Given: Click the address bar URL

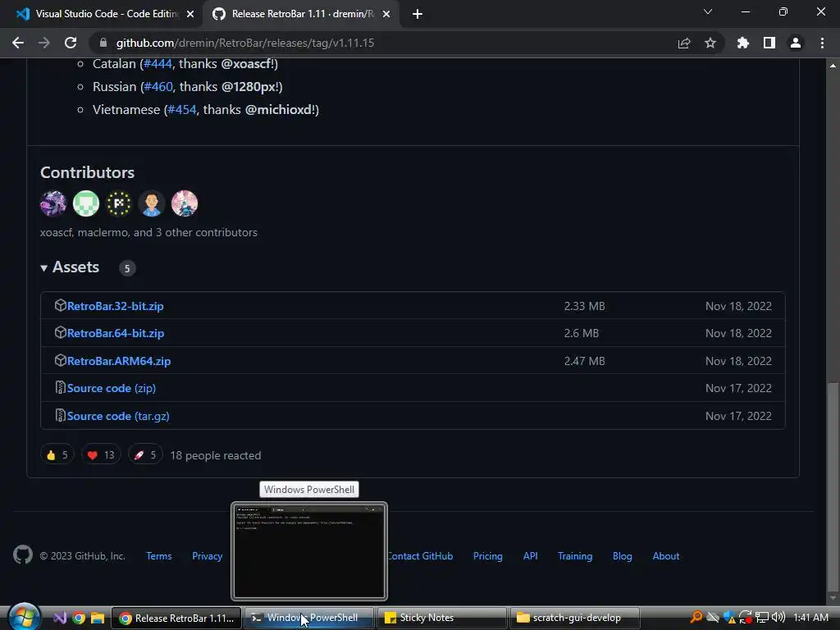Looking at the screenshot, I should tap(244, 43).
